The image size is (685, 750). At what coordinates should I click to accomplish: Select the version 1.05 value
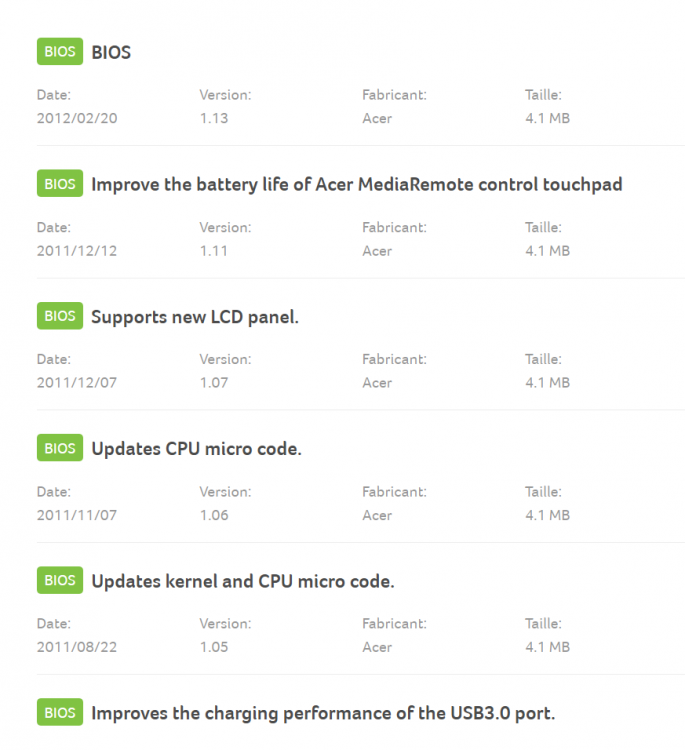214,647
